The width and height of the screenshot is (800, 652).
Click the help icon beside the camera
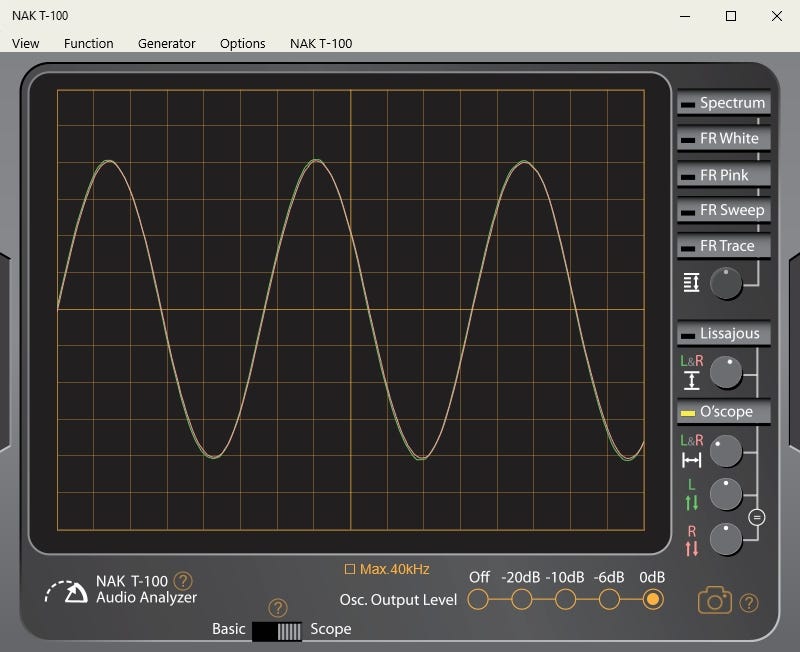pyautogui.click(x=748, y=603)
